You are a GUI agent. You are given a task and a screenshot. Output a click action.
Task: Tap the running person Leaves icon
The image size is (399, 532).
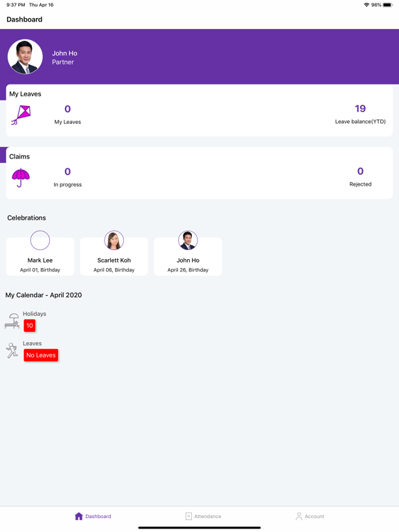(x=12, y=350)
